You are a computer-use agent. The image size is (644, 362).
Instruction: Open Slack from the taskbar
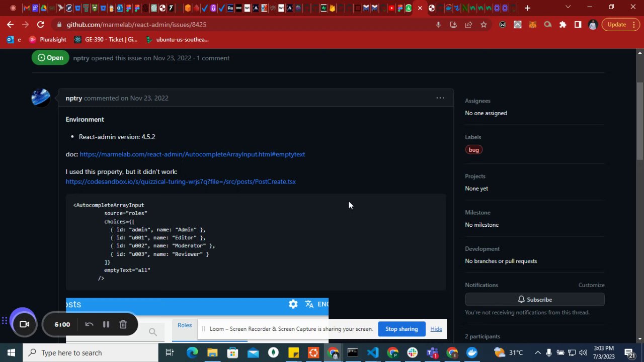pyautogui.click(x=413, y=353)
